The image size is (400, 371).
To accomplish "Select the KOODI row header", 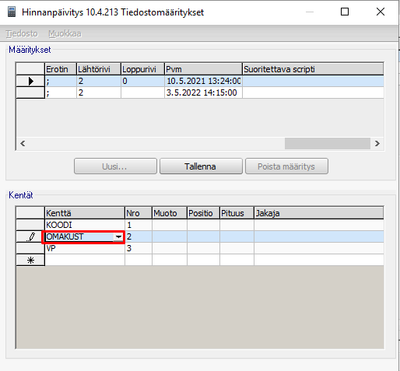I will click(x=30, y=225).
